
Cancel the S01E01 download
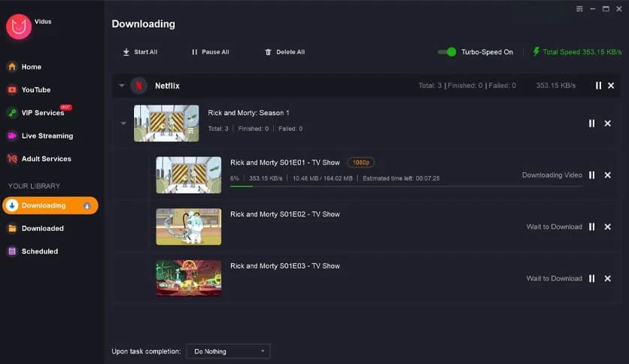[x=608, y=175]
